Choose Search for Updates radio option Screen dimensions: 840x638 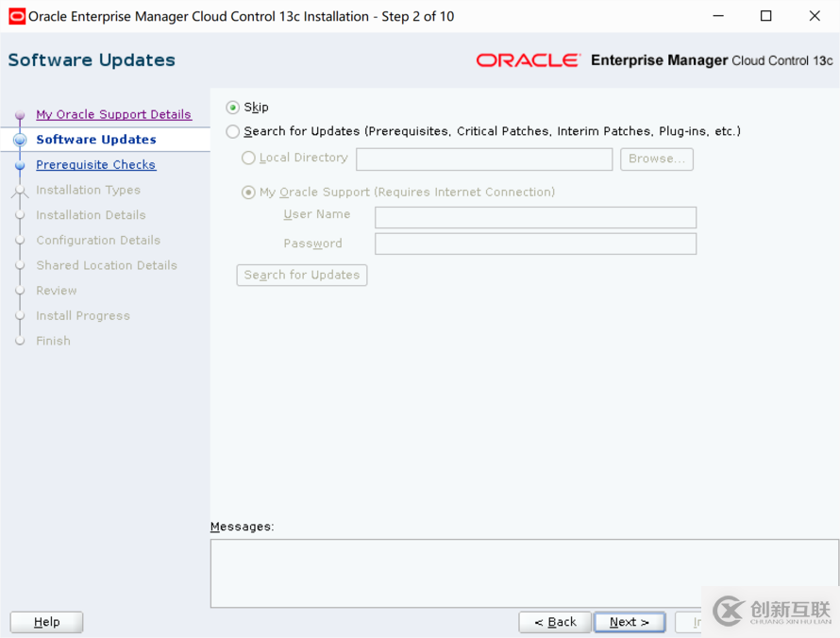pos(232,131)
